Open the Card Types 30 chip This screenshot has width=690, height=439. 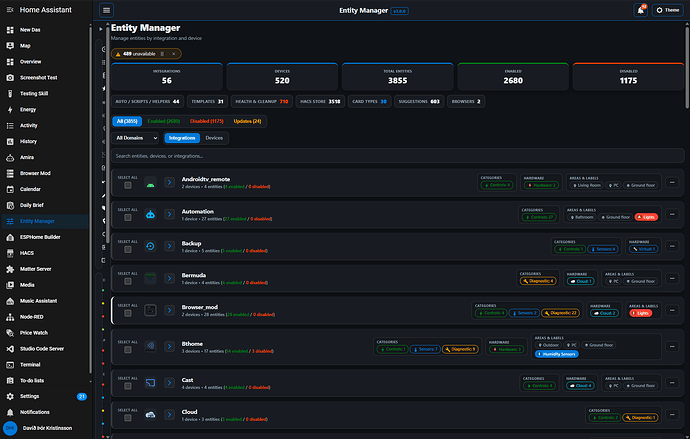pos(369,102)
